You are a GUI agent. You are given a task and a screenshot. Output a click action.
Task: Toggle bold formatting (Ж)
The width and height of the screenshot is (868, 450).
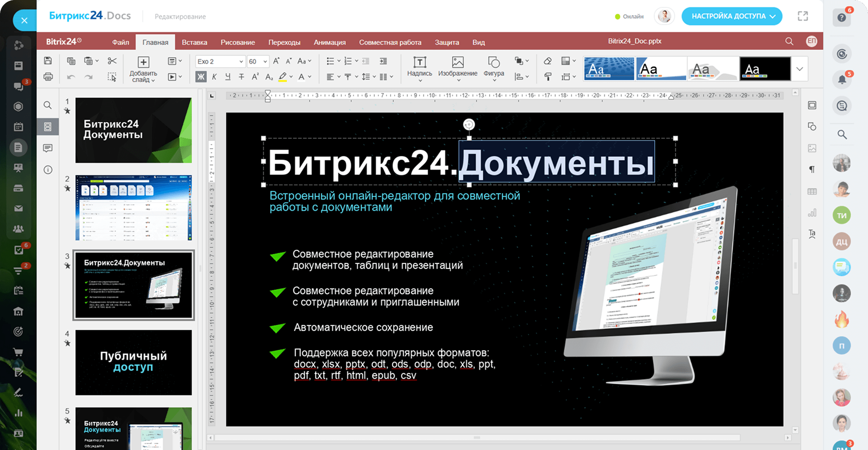click(x=201, y=77)
